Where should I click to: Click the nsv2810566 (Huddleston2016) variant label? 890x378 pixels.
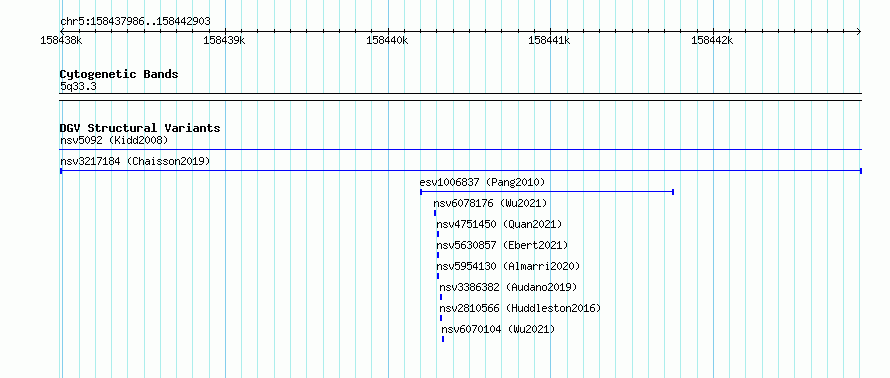pos(520,308)
